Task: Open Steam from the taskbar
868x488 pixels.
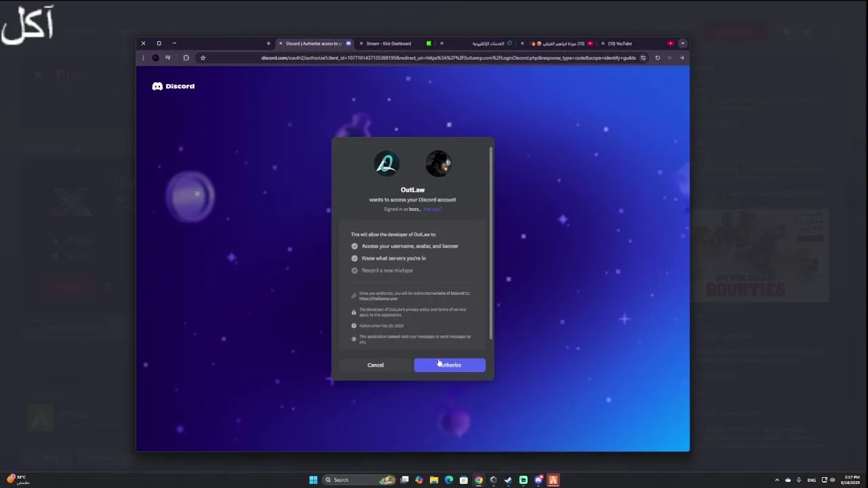Action: click(x=509, y=480)
